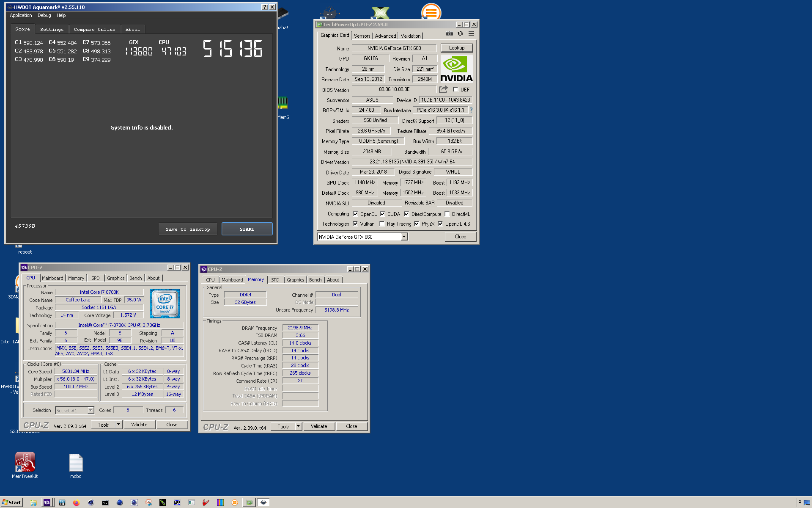This screenshot has height=508, width=812.
Task: Click the Lookup button in GPU-Z
Action: click(x=456, y=48)
